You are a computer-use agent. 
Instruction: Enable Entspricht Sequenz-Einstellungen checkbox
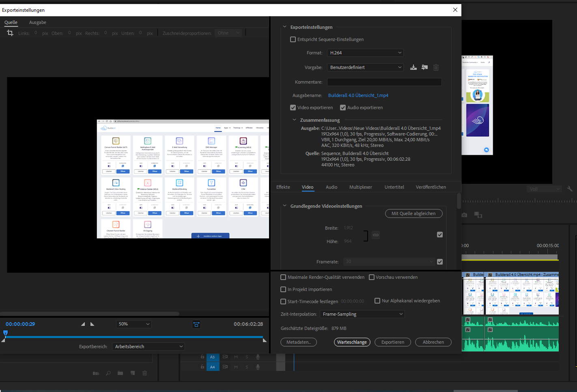(293, 39)
